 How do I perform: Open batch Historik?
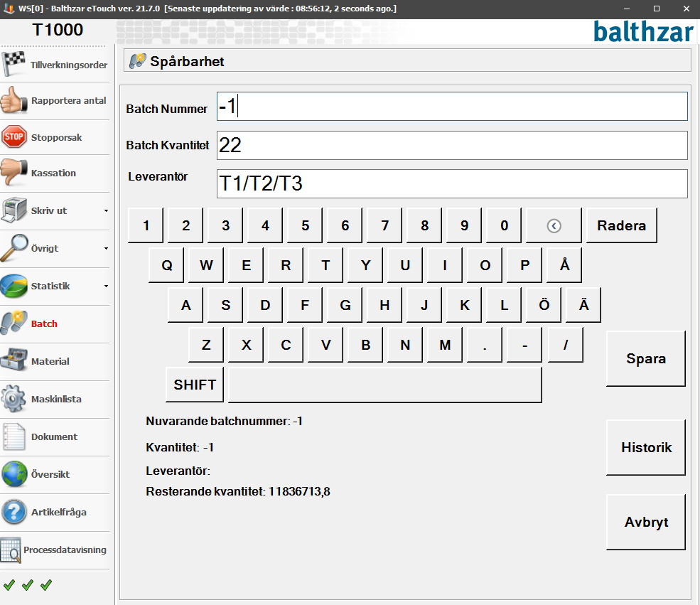(645, 447)
